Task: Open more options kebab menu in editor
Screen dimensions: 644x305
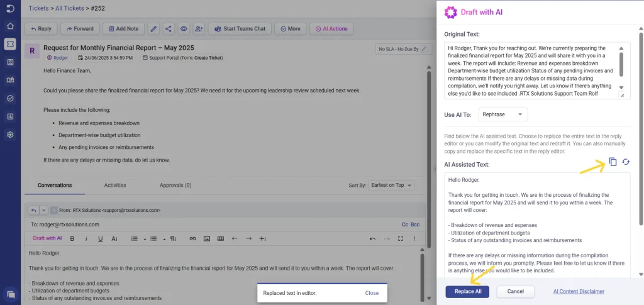Action: 414,238
